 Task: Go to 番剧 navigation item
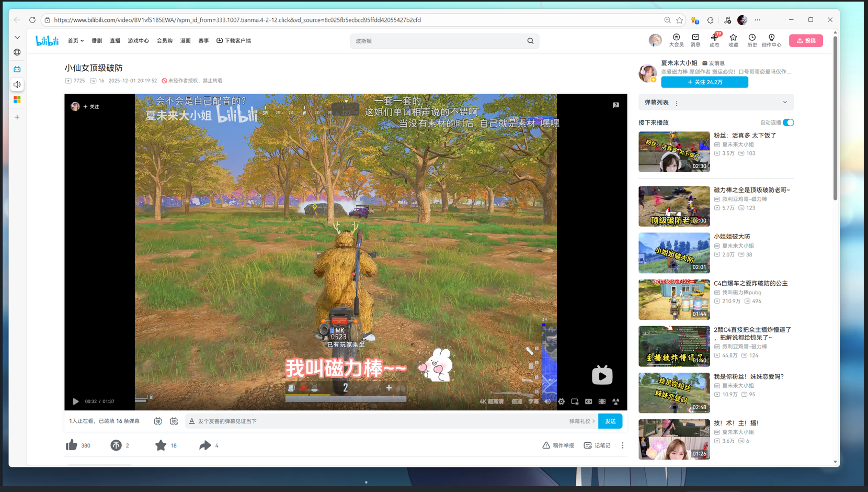click(x=97, y=41)
